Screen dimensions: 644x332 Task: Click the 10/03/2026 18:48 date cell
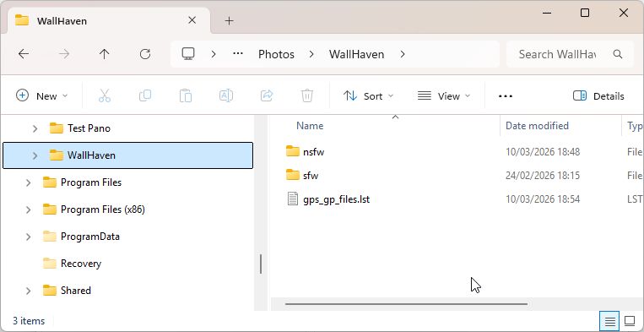(x=543, y=152)
